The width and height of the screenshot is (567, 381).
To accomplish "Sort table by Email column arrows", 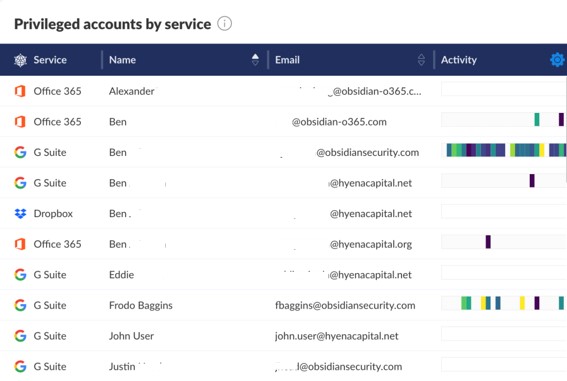I will 421,60.
